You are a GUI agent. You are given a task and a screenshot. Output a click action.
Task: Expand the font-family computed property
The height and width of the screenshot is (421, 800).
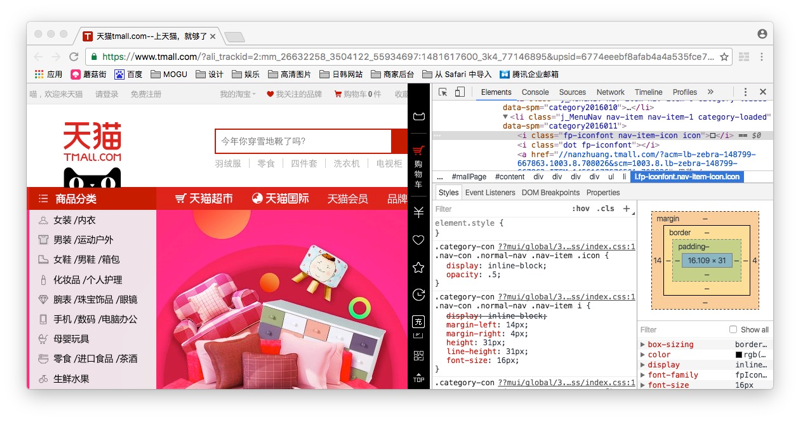[x=643, y=375]
